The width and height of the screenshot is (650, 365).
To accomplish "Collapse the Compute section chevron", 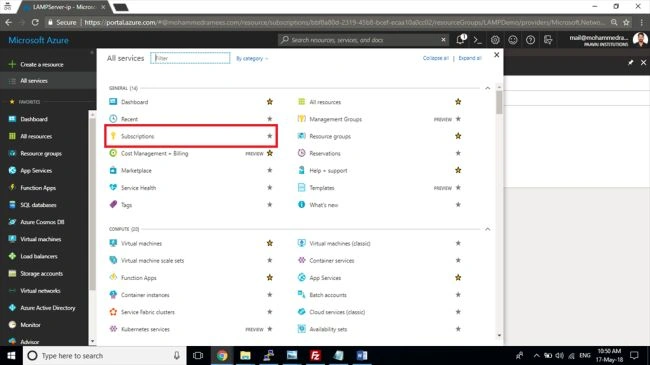I will (488, 229).
